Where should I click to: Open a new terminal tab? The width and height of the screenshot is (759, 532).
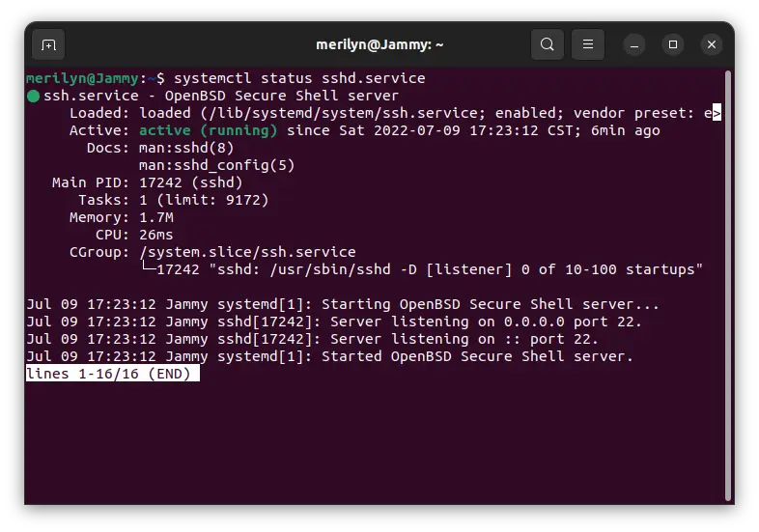[48, 44]
